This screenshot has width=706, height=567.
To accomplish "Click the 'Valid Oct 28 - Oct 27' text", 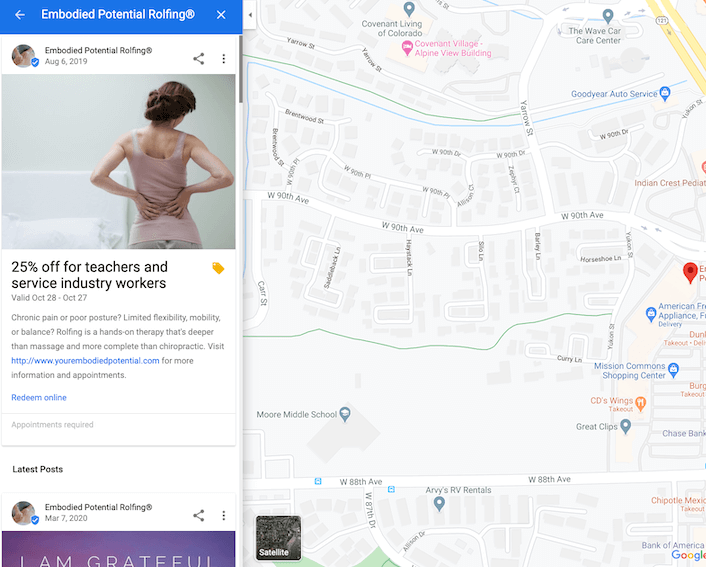I will coord(49,298).
